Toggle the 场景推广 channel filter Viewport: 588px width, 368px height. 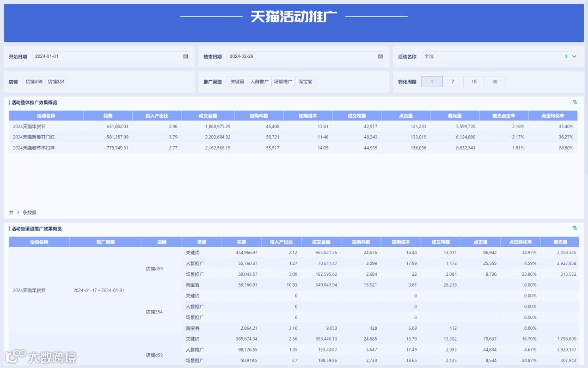[283, 82]
